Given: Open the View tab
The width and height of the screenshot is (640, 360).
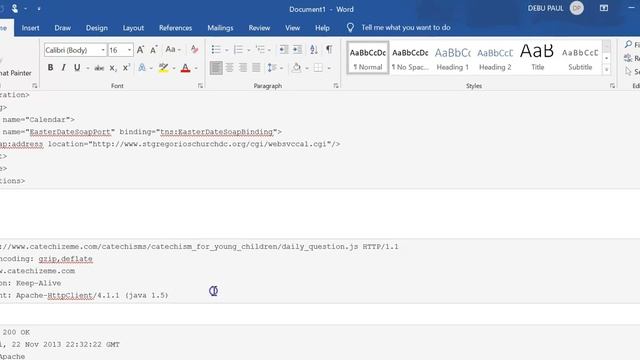Looking at the screenshot, I should pyautogui.click(x=293, y=28).
